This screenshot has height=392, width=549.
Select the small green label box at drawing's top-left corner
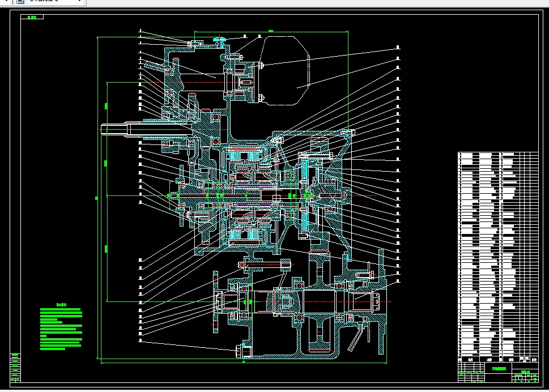point(32,17)
